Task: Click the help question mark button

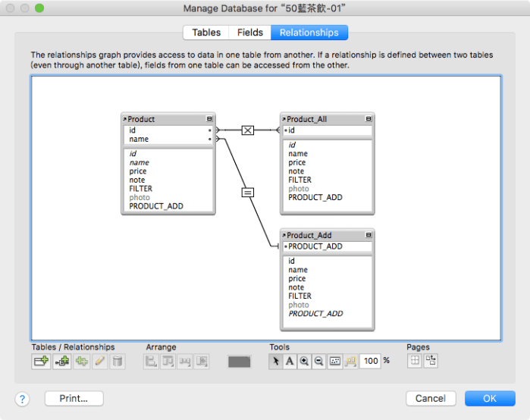Action: 23,398
